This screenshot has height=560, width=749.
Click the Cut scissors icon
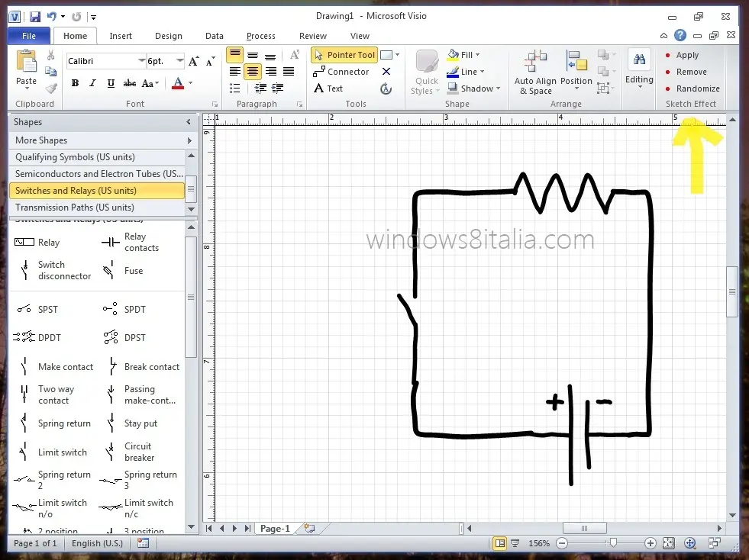click(x=50, y=56)
